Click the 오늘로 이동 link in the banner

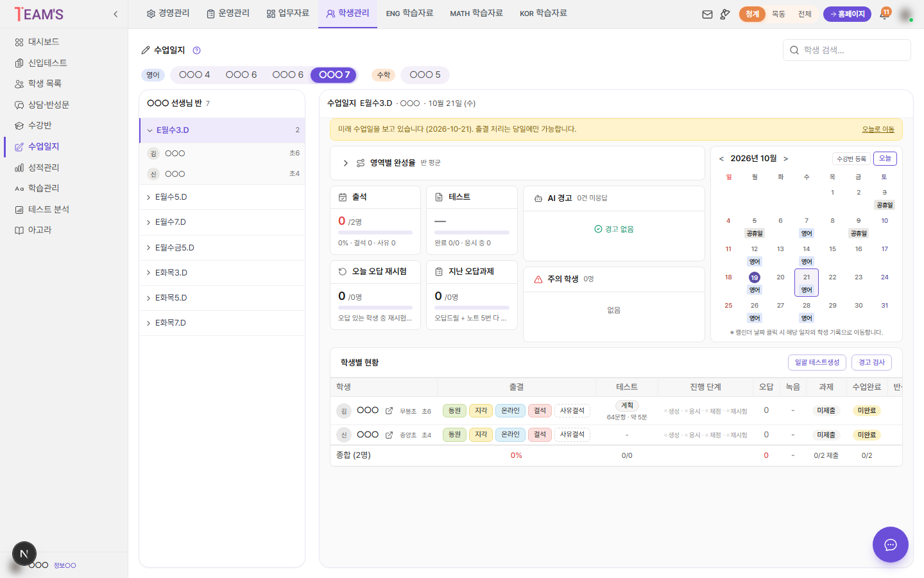878,130
